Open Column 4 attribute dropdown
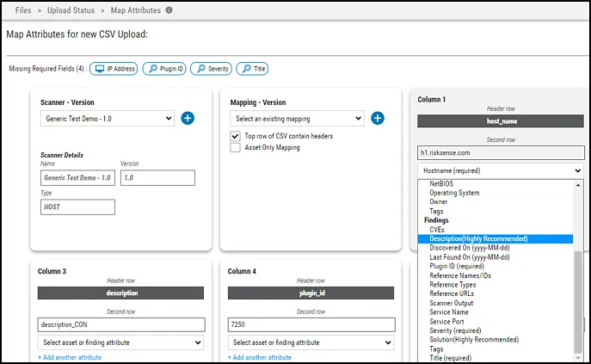The image size is (591, 364). coord(311,342)
